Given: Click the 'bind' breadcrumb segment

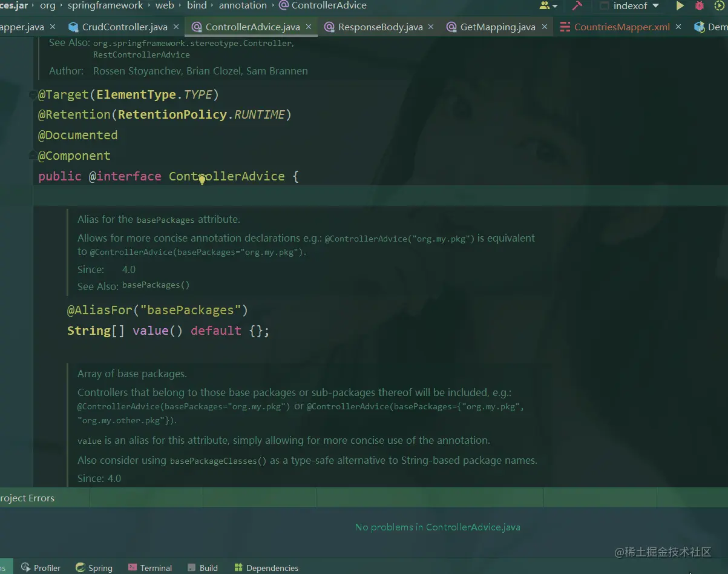Looking at the screenshot, I should click(x=197, y=5).
